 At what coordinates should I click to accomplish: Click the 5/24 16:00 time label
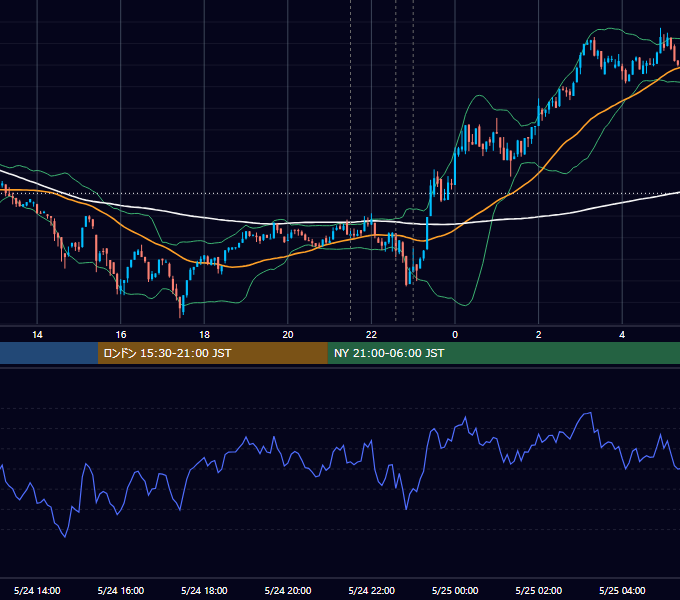click(x=121, y=590)
